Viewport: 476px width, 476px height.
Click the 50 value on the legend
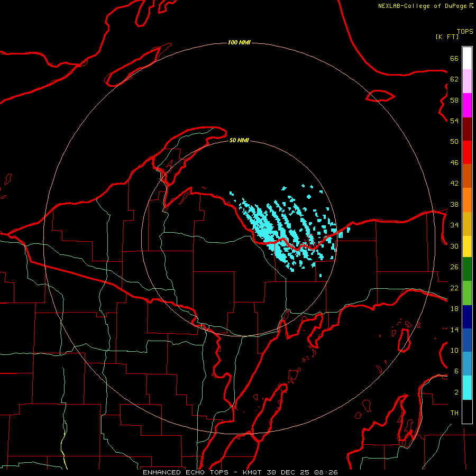click(454, 142)
